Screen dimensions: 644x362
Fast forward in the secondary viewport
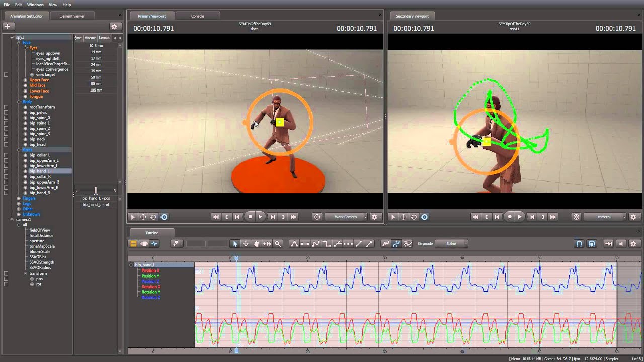pyautogui.click(x=553, y=217)
